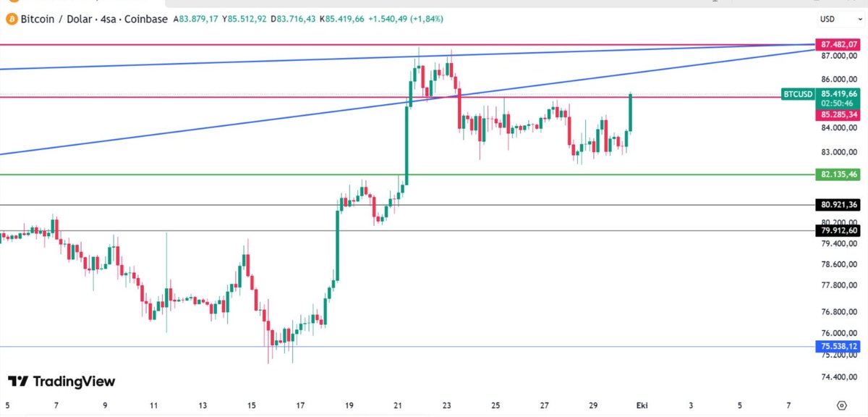Open chart settings gear icon

(841, 405)
